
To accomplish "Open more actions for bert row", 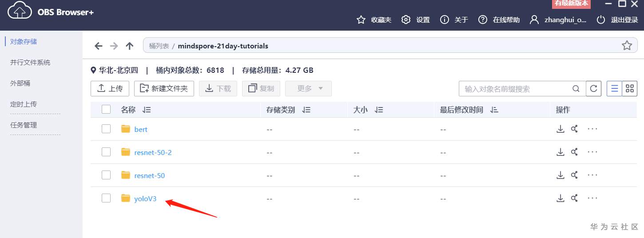I will tap(592, 129).
